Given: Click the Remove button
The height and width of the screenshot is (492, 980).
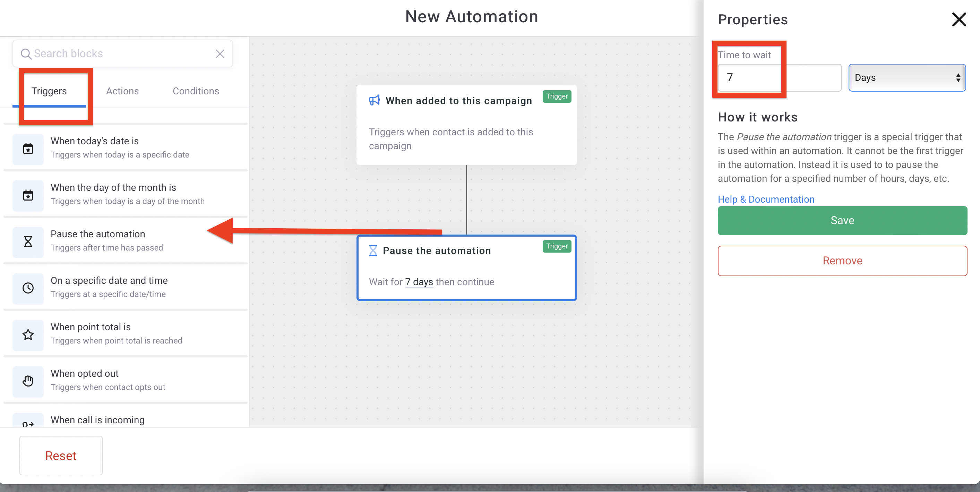Looking at the screenshot, I should click(842, 261).
